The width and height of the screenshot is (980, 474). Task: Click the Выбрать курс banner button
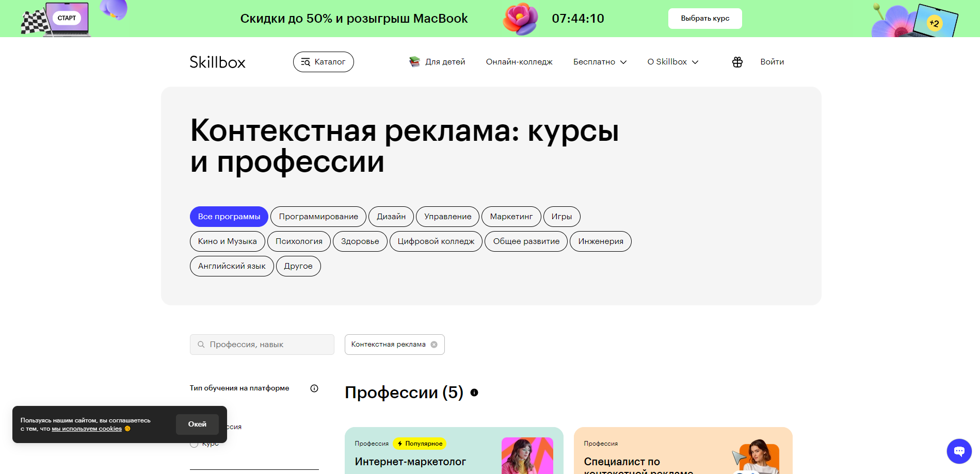(705, 19)
